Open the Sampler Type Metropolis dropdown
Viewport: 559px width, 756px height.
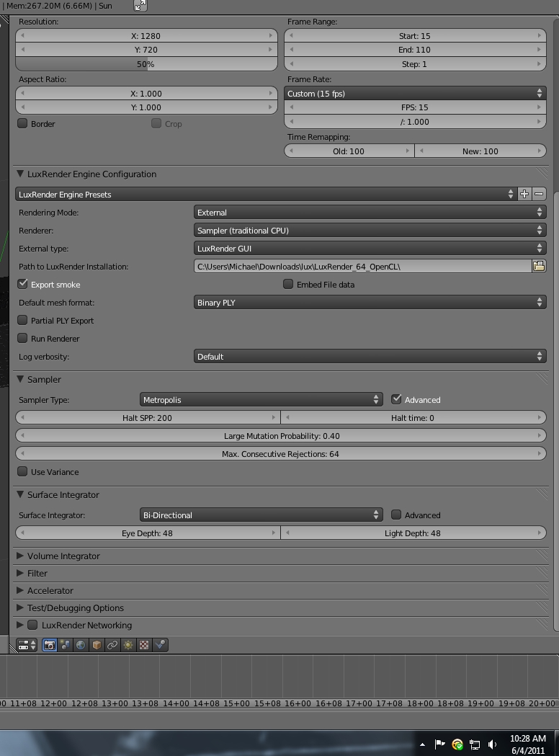(x=261, y=400)
